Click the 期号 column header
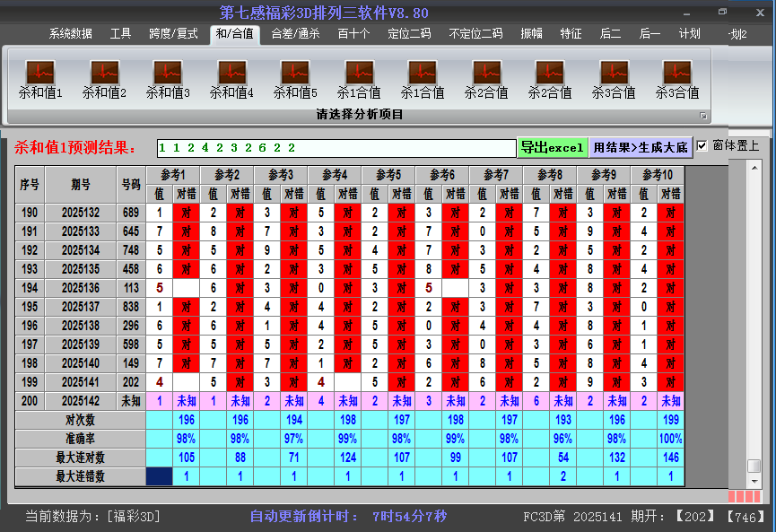Image resolution: width=776 pixels, height=532 pixels. pyautogui.click(x=81, y=185)
